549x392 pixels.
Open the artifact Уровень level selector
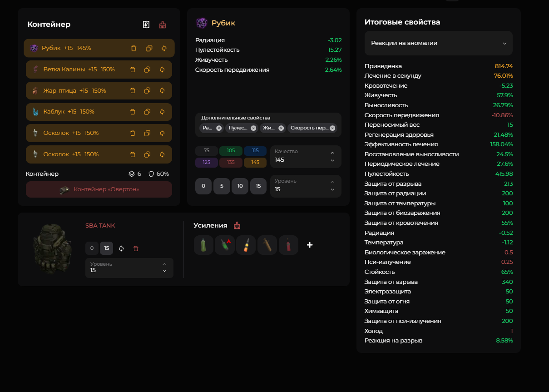click(x=306, y=186)
